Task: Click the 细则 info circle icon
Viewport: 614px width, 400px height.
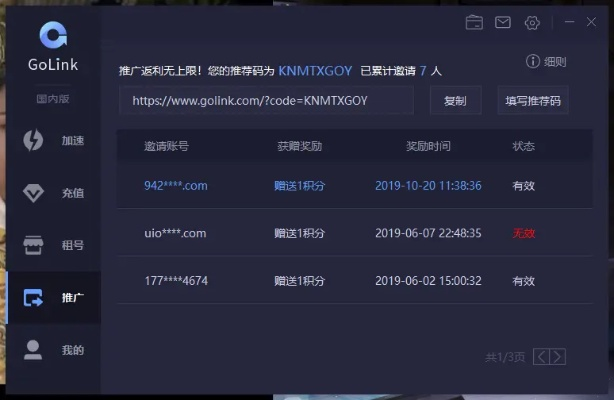Action: [533, 62]
